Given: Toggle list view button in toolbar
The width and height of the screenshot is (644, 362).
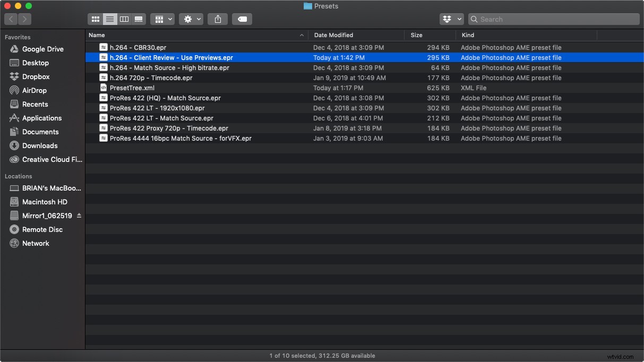Looking at the screenshot, I should click(110, 19).
